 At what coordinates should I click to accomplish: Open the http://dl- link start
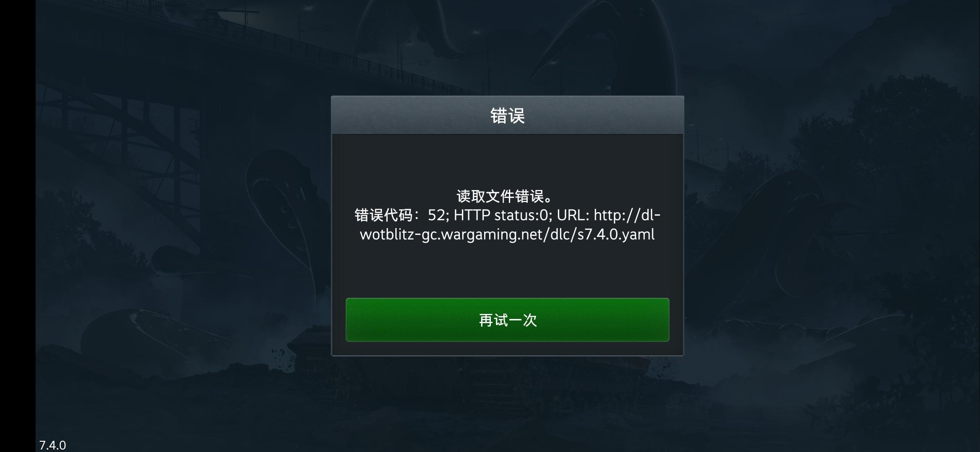(x=627, y=215)
